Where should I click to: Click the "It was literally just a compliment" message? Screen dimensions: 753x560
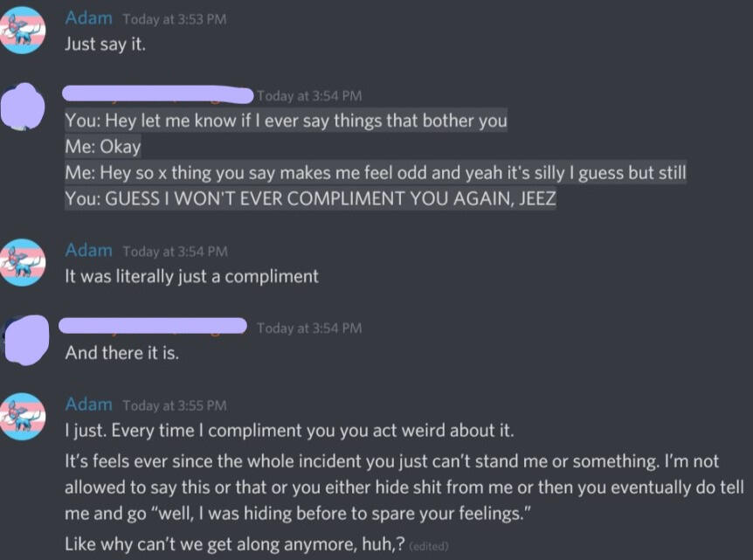point(191,276)
